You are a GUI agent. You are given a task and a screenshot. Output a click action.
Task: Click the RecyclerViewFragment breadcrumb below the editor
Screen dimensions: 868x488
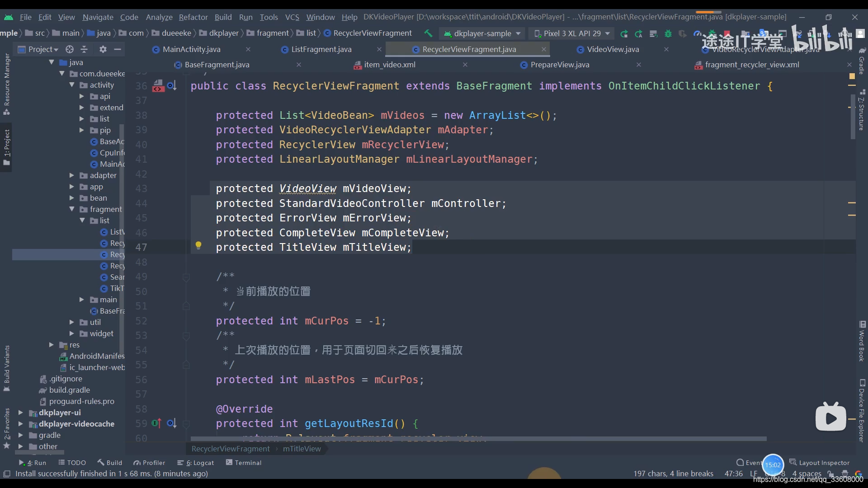pos(231,449)
